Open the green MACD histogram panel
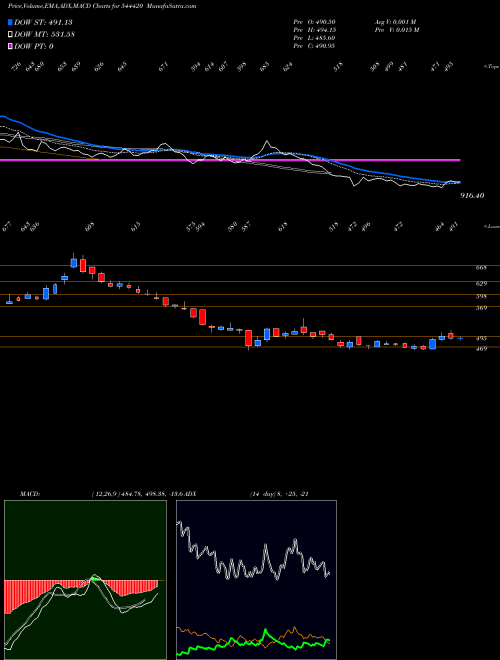 (85, 580)
